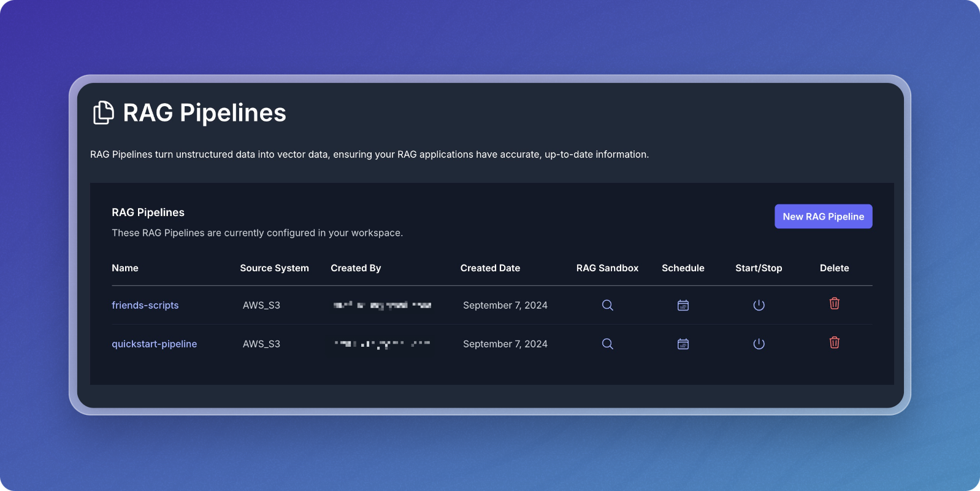Click the Created By column header

click(356, 268)
